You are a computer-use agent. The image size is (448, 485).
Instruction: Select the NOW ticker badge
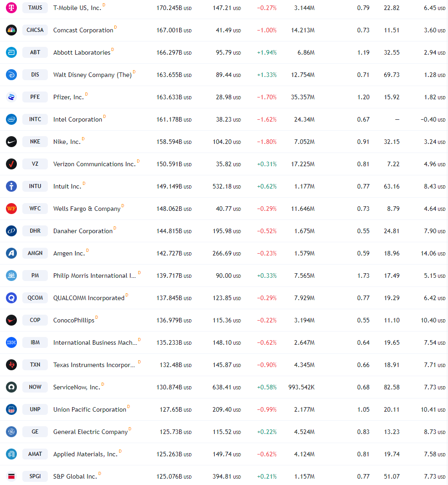coord(35,387)
